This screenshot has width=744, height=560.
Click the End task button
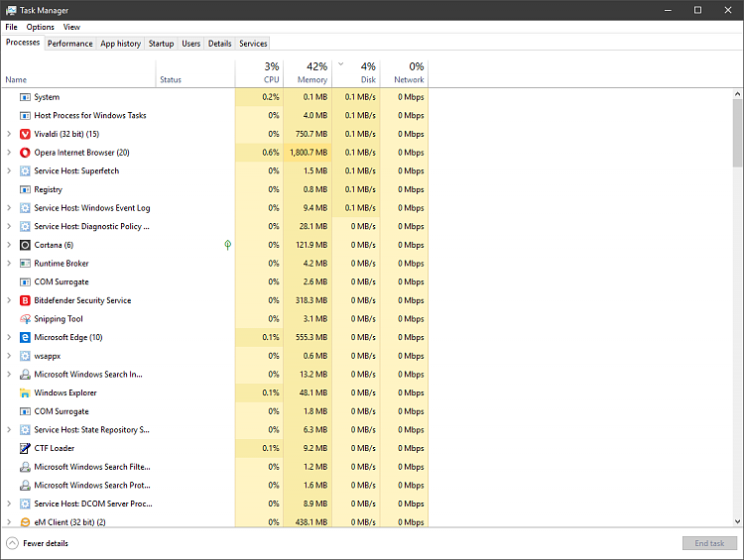tap(710, 543)
